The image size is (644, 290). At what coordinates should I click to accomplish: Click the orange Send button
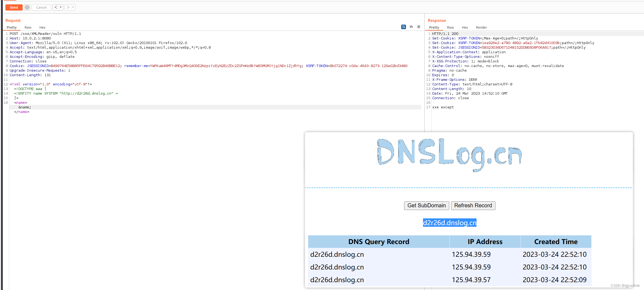click(14, 8)
